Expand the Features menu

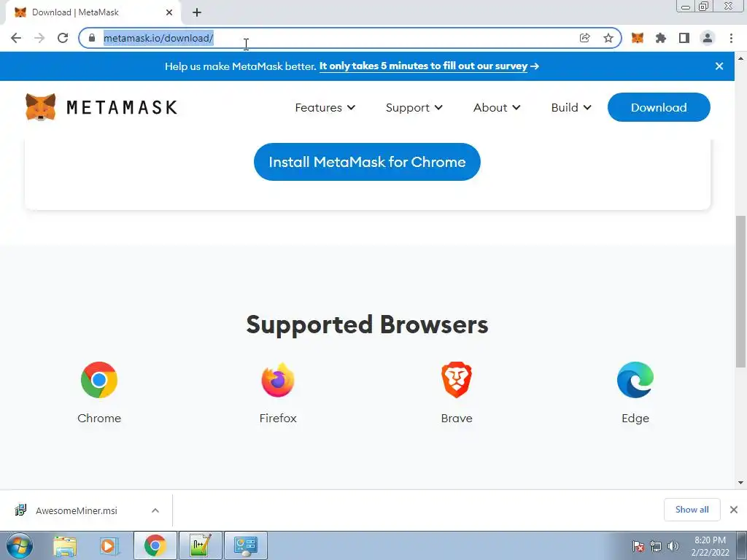click(325, 108)
